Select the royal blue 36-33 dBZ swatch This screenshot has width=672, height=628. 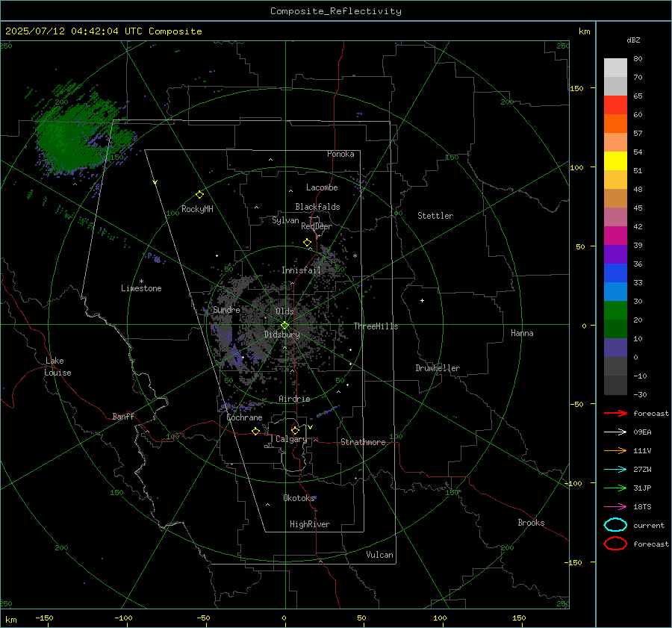point(615,273)
